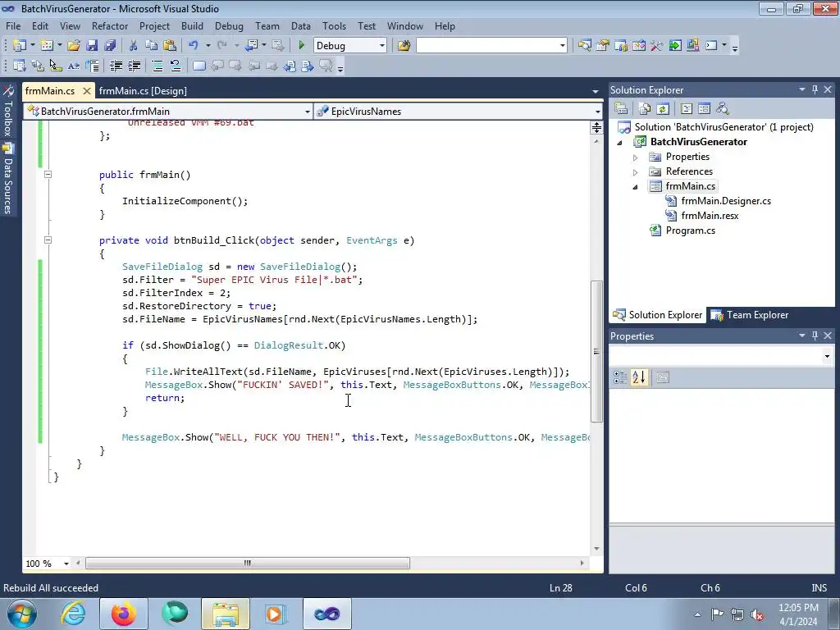Screen dimensions: 840x630
Task: Collapse the frmMain.cs tree node
Action: (636, 187)
